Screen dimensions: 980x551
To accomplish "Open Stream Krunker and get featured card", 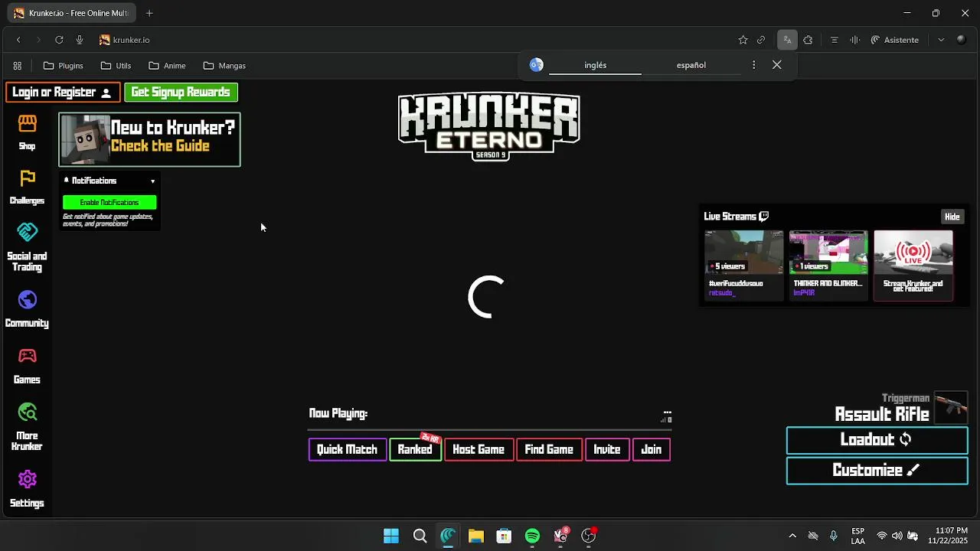I will [x=913, y=265].
